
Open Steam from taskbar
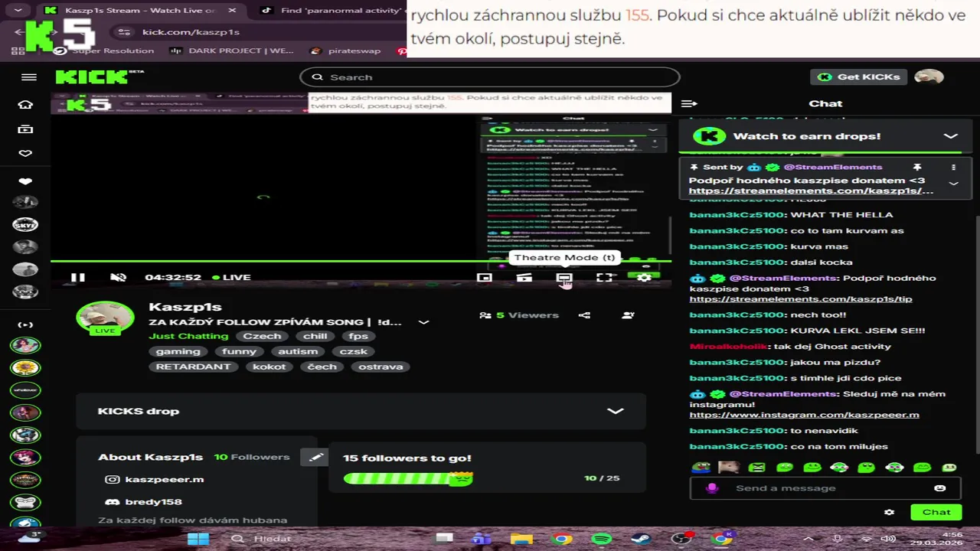pyautogui.click(x=641, y=539)
